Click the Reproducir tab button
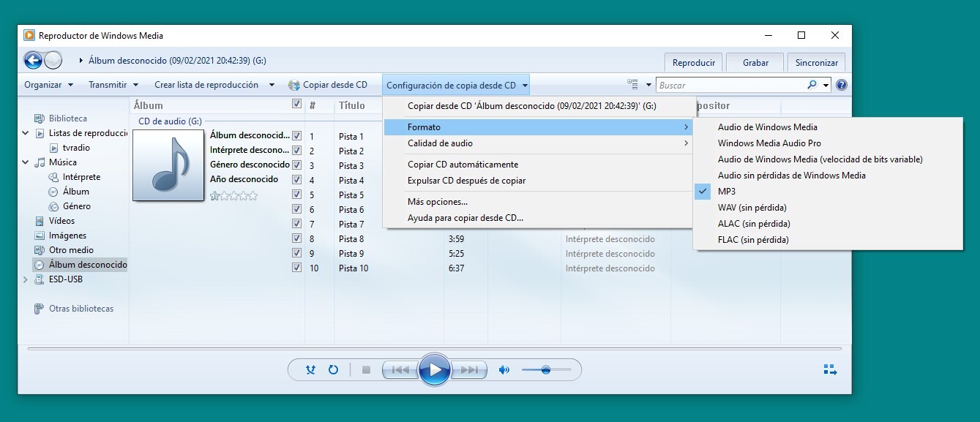The image size is (980, 422). pyautogui.click(x=692, y=62)
